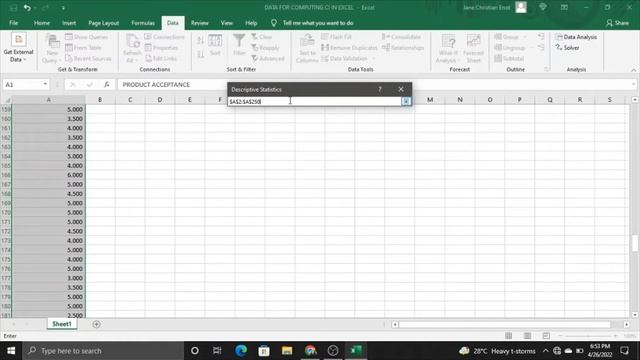Open the Help tab
Viewport: 640px width, 360px height.
(x=251, y=23)
